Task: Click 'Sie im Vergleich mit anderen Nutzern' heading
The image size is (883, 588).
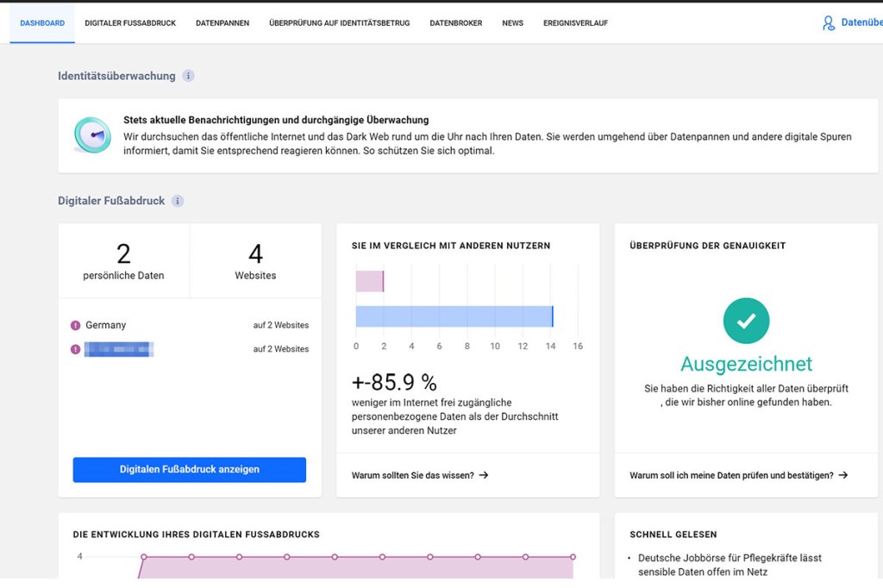Action: 451,246
